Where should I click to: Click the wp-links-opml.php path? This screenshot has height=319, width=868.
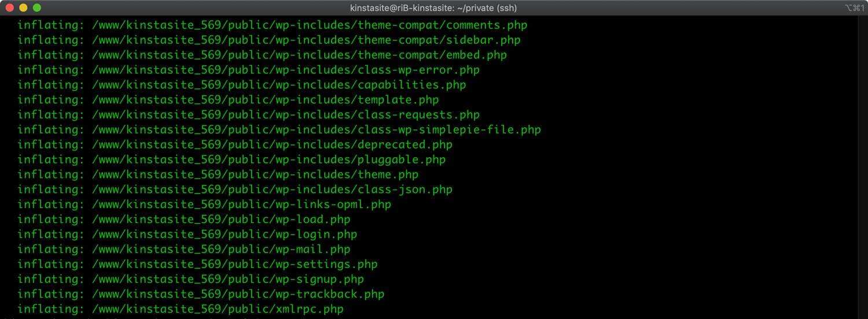241,205
